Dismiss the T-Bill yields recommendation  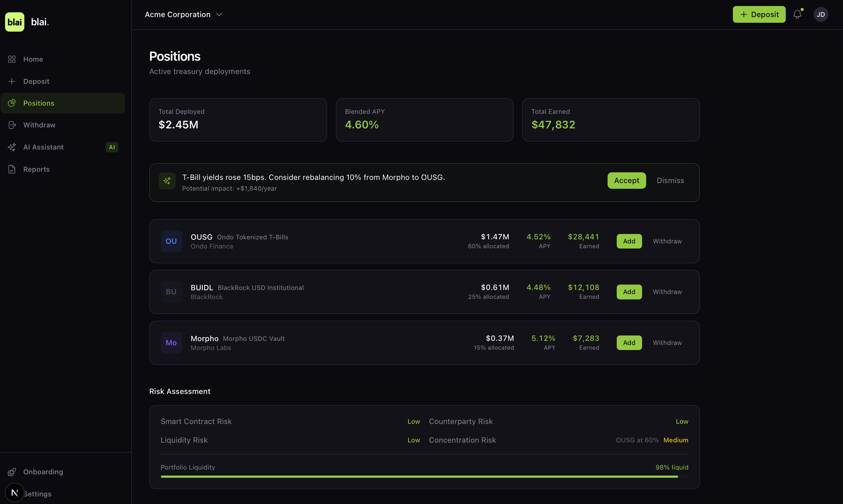coord(670,180)
